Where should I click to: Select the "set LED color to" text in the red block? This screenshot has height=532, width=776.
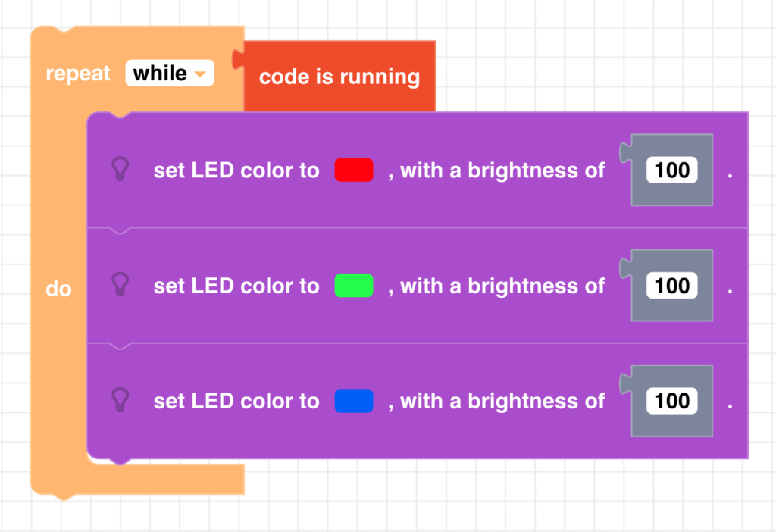(236, 171)
